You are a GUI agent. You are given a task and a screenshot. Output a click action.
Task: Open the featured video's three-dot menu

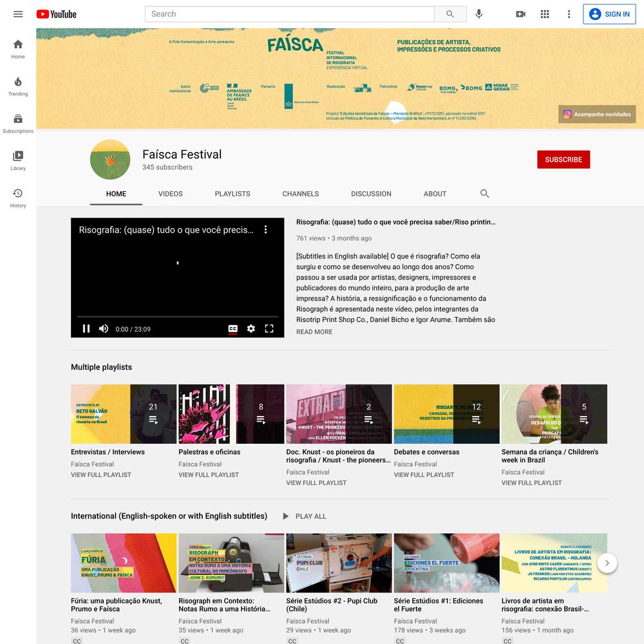click(x=266, y=230)
